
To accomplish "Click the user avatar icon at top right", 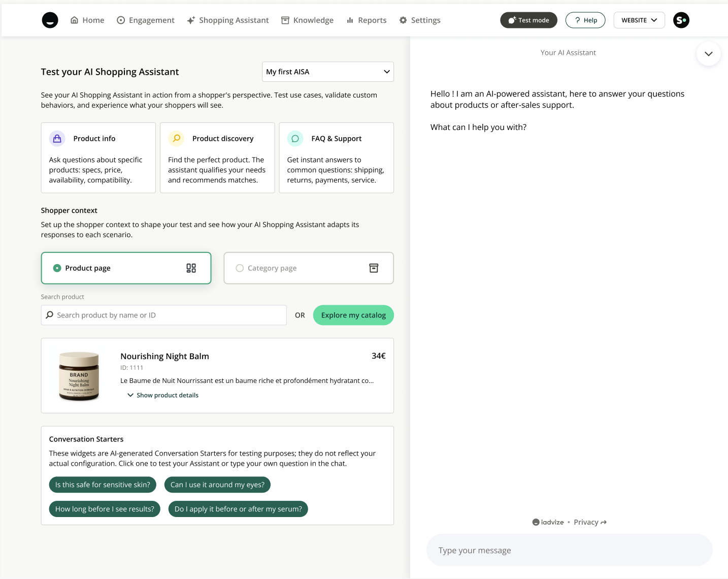I will [x=681, y=20].
